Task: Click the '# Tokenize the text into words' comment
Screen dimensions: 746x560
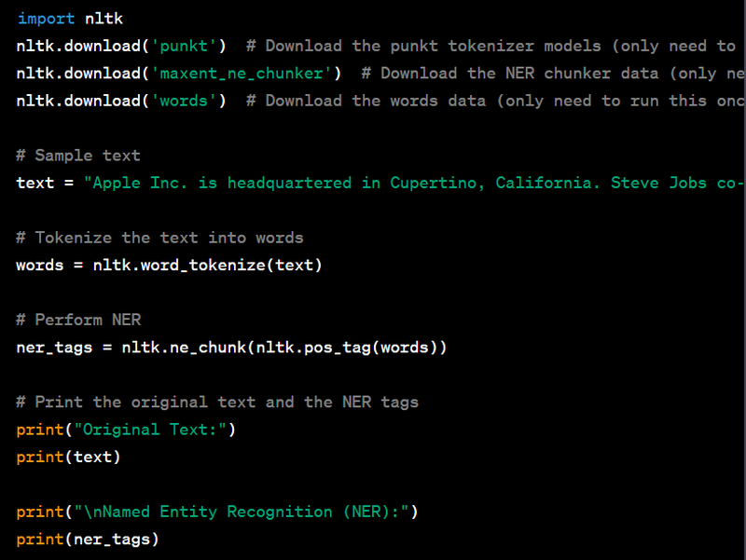Action: point(159,238)
